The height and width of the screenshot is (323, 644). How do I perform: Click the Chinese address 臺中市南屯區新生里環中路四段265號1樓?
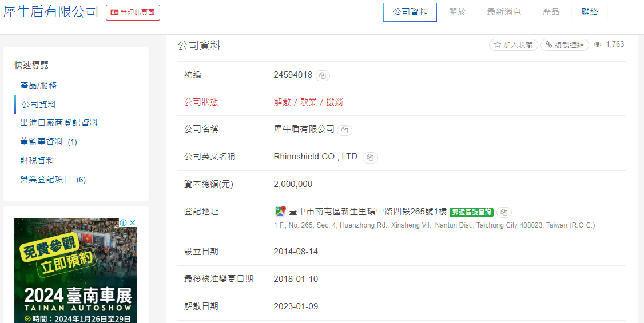point(368,212)
